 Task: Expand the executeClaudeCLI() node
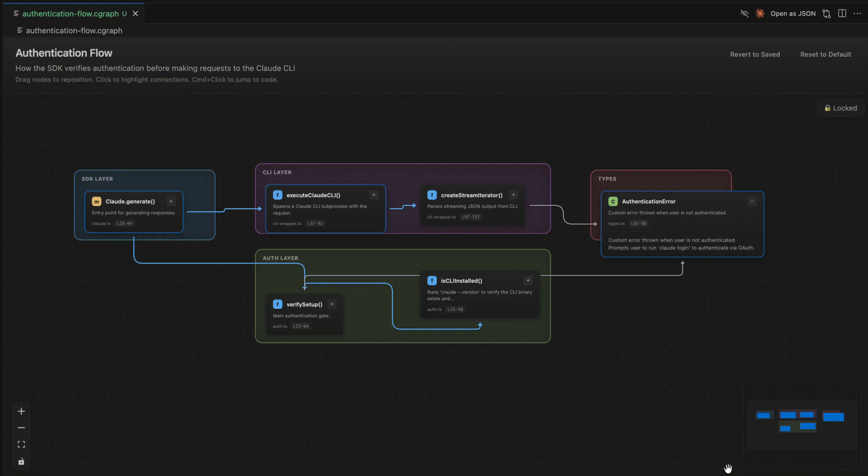tap(373, 195)
